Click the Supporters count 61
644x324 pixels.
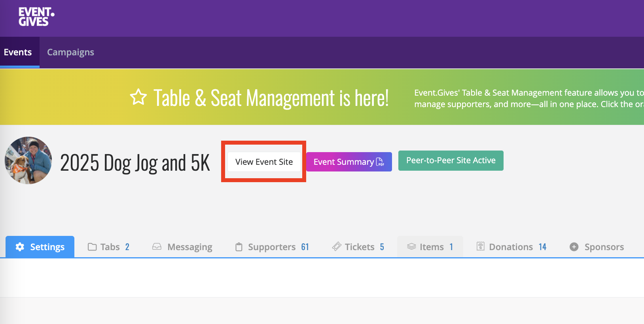coord(305,247)
